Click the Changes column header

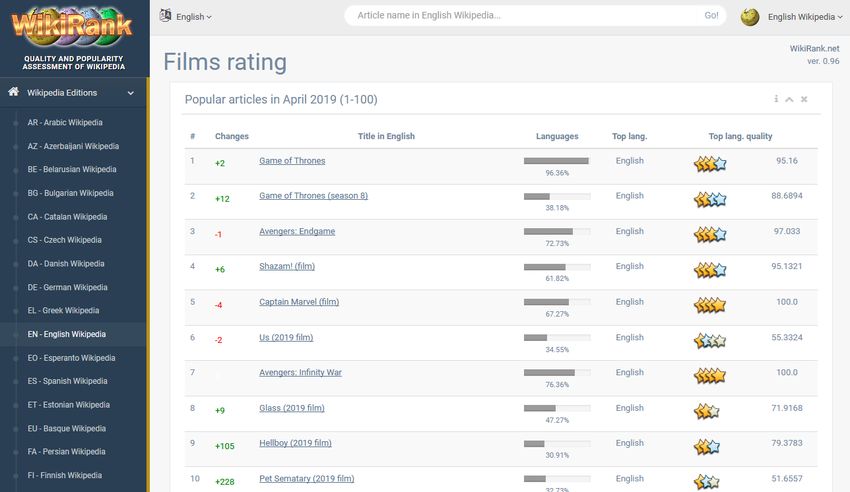(231, 137)
